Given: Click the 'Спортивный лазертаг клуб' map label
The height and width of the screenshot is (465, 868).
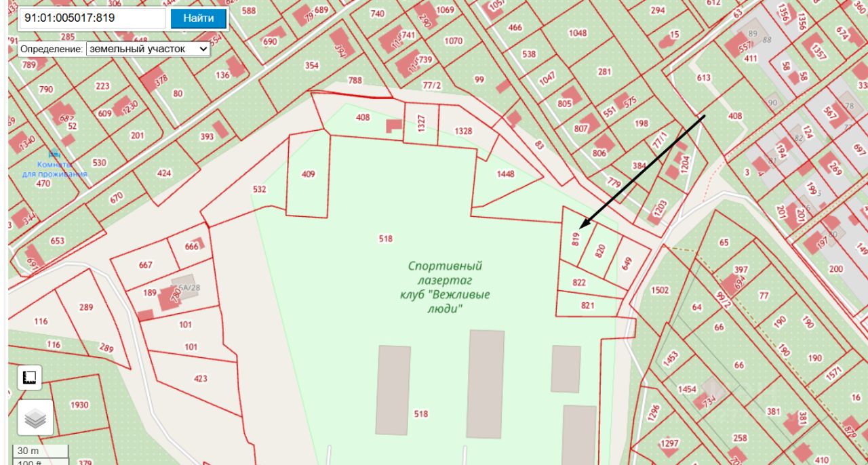Looking at the screenshot, I should pyautogui.click(x=445, y=287).
